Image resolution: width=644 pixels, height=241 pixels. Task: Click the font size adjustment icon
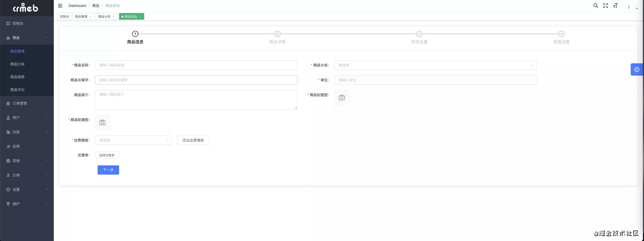[615, 5]
